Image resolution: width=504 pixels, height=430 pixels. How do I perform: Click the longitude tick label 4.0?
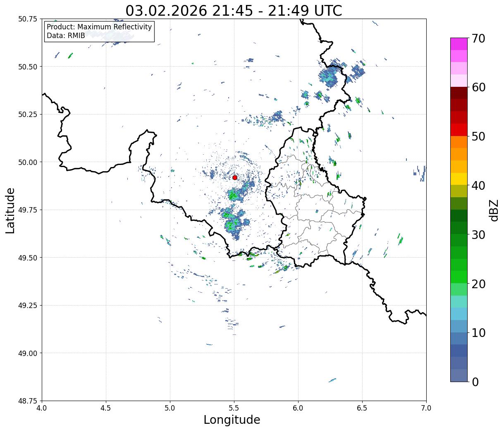[42, 408]
